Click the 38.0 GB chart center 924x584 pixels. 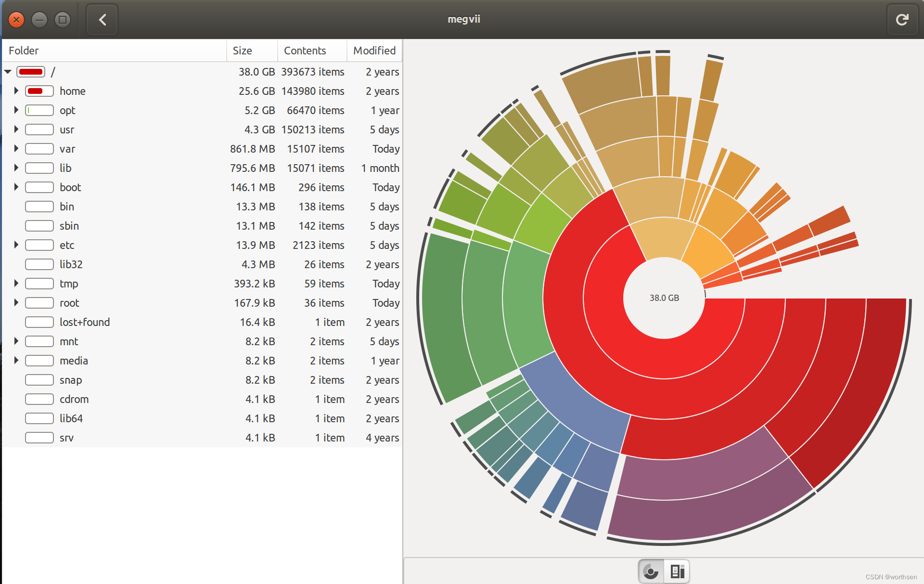(x=664, y=298)
